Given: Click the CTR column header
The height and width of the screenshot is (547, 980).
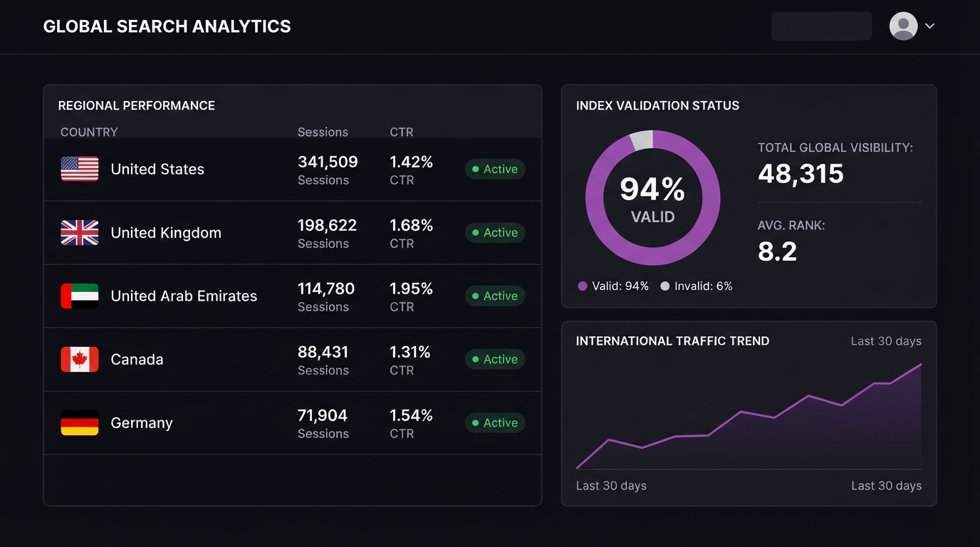Looking at the screenshot, I should coord(402,132).
